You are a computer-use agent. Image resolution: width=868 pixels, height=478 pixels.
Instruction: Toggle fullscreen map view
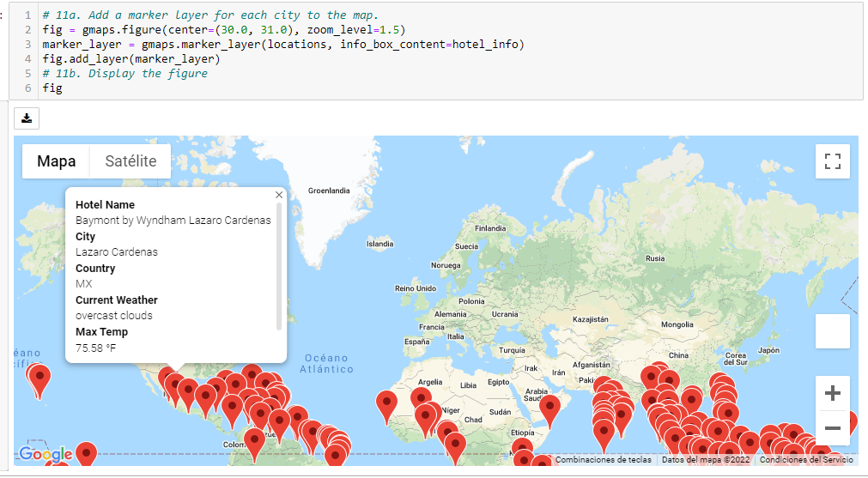pyautogui.click(x=832, y=161)
